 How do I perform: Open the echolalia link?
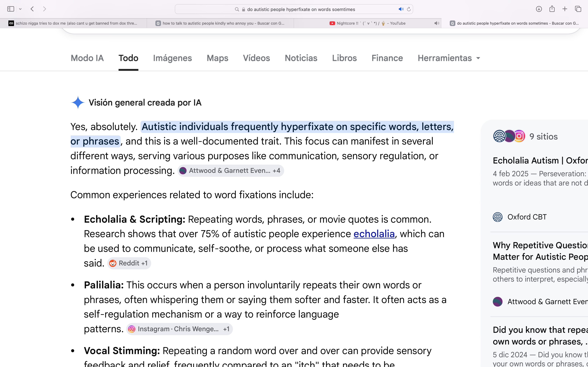point(374,234)
